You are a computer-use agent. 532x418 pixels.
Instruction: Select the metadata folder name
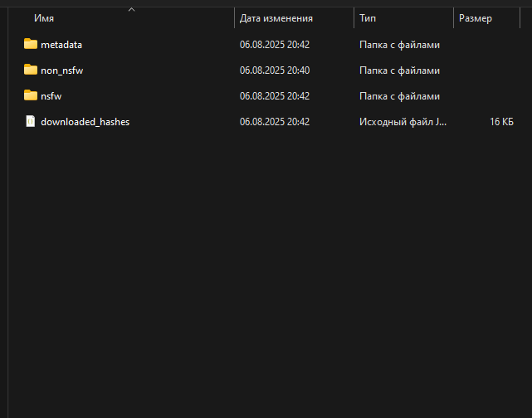(61, 45)
